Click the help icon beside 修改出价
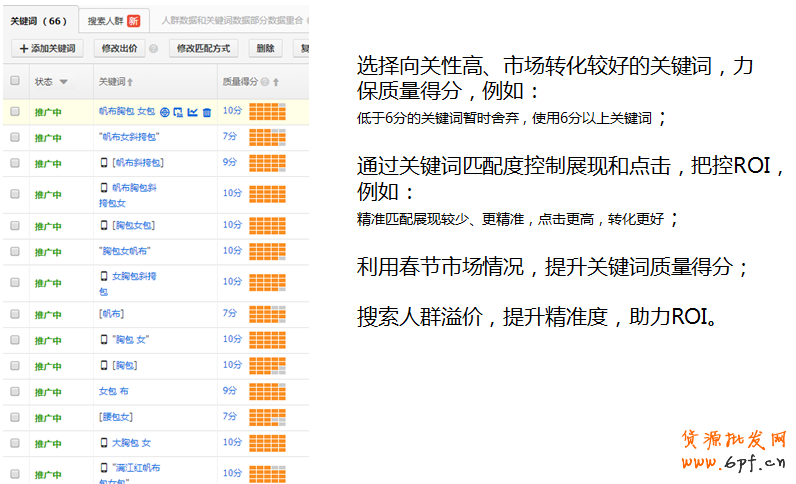Screen dimensions: 796x484 click(x=153, y=48)
